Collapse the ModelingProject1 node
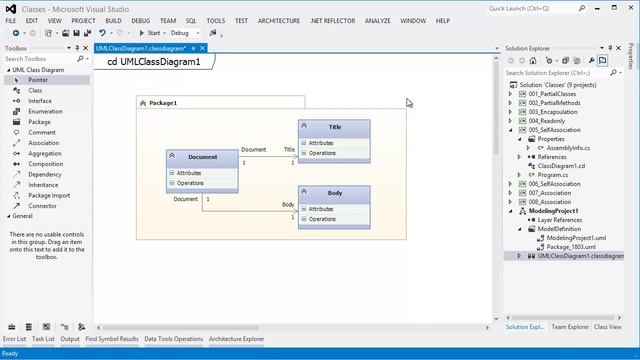This screenshot has height=360, width=640. (511, 211)
